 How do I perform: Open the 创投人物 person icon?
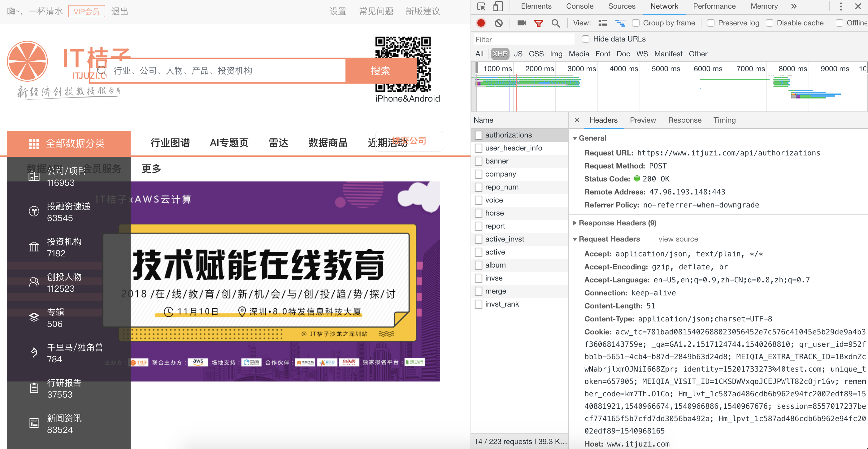[34, 282]
